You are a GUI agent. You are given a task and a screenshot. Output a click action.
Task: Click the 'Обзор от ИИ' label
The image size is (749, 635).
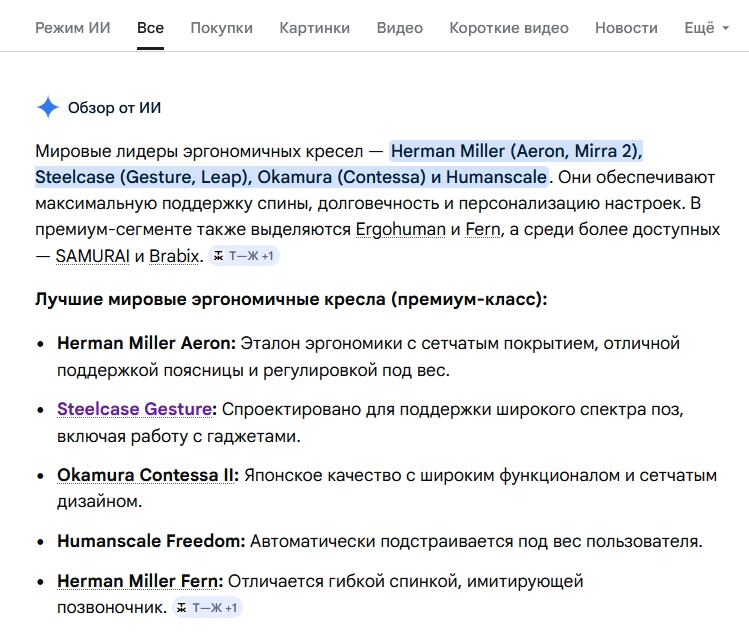tap(114, 108)
